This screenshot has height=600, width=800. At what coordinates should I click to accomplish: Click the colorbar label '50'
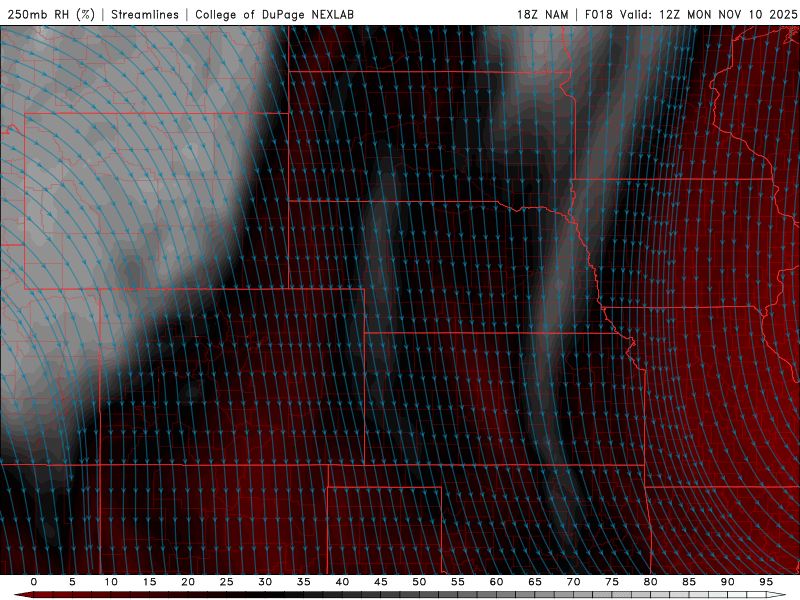(419, 582)
